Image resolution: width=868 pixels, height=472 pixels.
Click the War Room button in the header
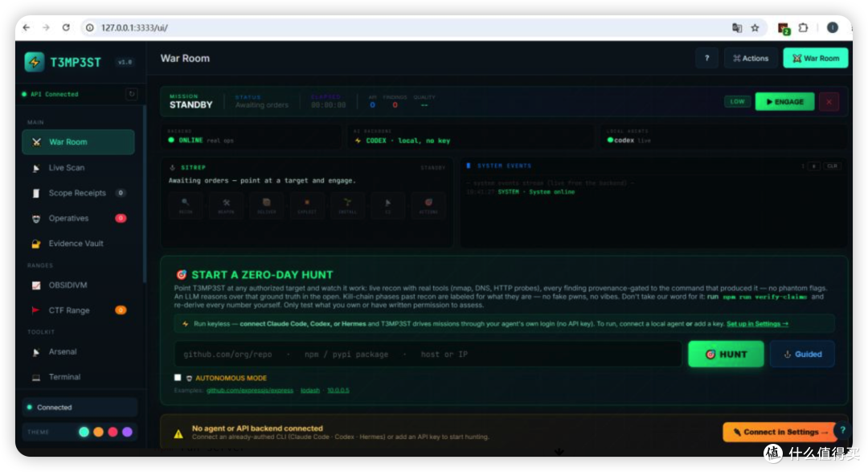tap(816, 58)
